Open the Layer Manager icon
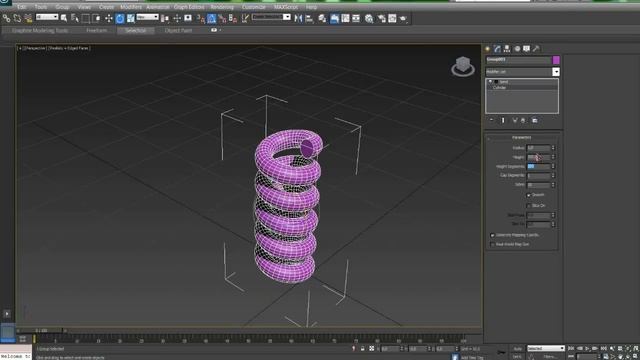The image size is (640, 360). point(322,18)
